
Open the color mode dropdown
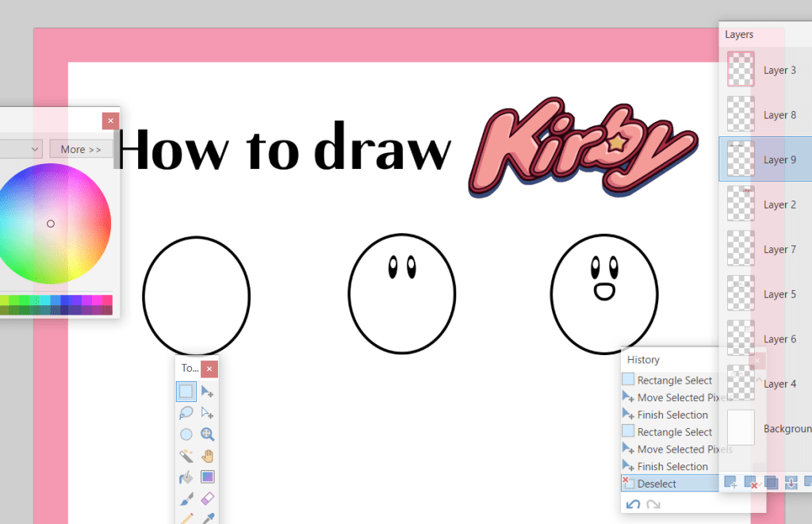click(21, 149)
